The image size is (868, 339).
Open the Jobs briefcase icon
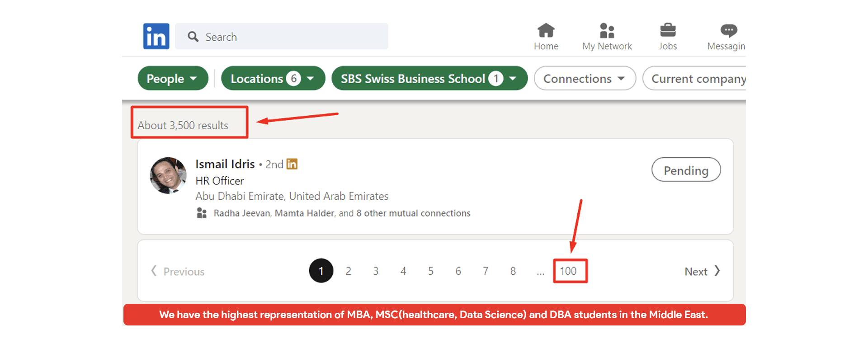(667, 31)
